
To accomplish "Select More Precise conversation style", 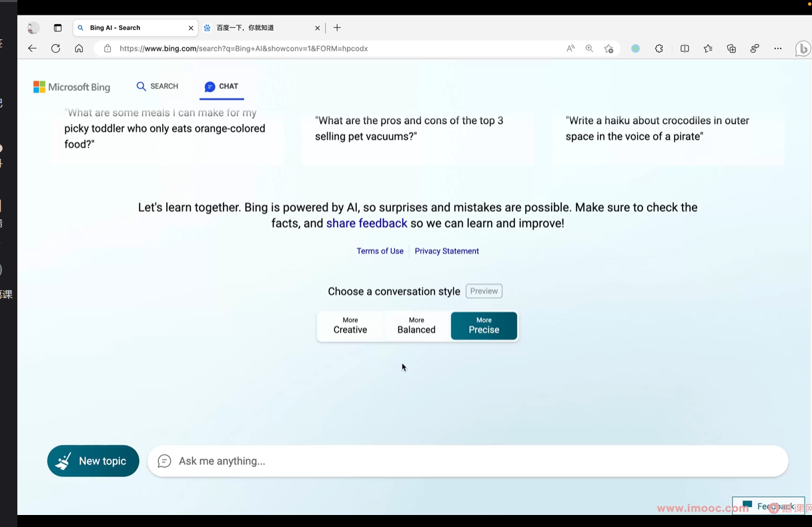I will tap(484, 326).
